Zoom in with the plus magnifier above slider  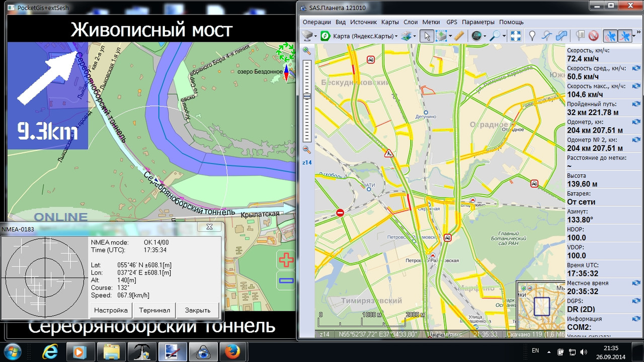[x=306, y=51]
